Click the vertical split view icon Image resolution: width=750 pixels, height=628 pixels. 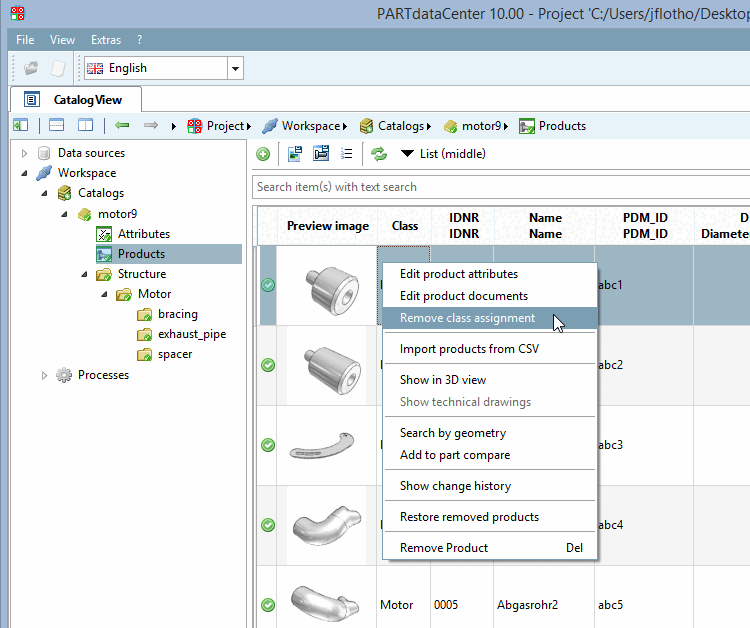tap(85, 126)
